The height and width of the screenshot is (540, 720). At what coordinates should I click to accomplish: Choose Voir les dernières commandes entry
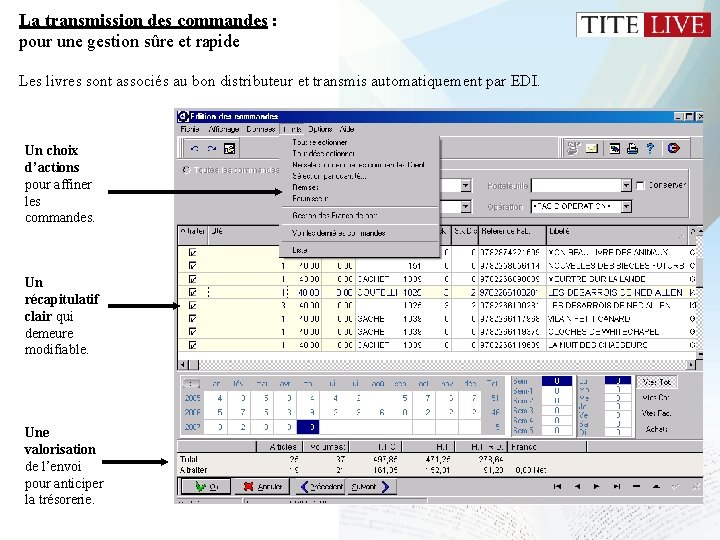tap(359, 233)
